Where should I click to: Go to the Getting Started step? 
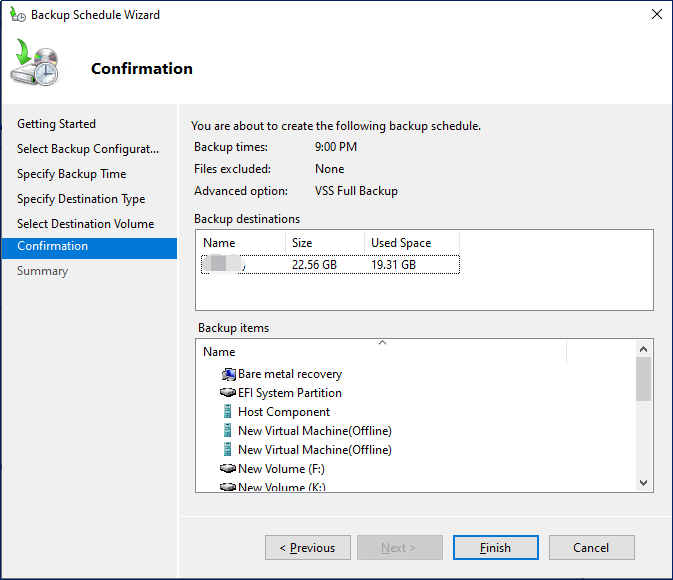[x=56, y=124]
